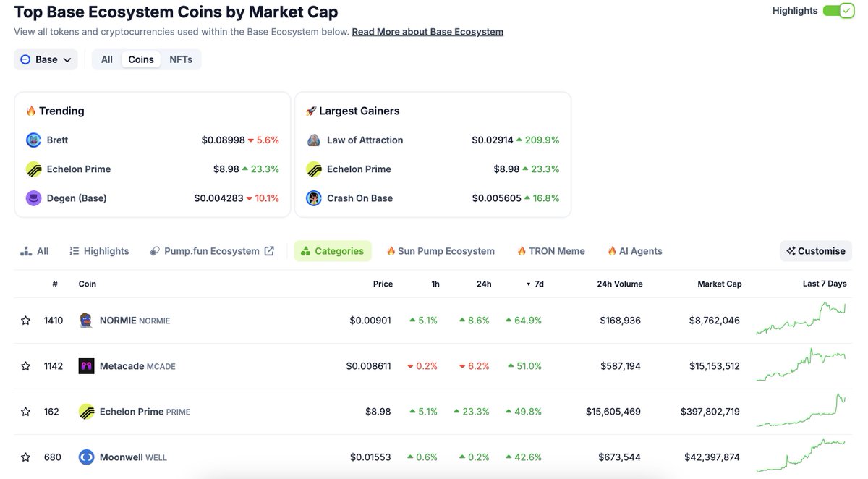Sort table by 24h Volume column
The height and width of the screenshot is (479, 868).
619,284
